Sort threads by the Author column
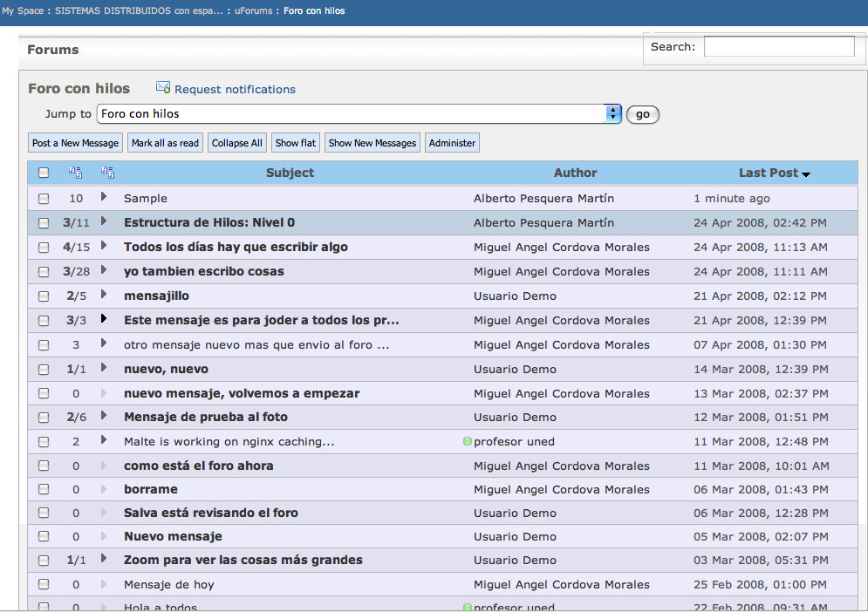 tap(575, 173)
